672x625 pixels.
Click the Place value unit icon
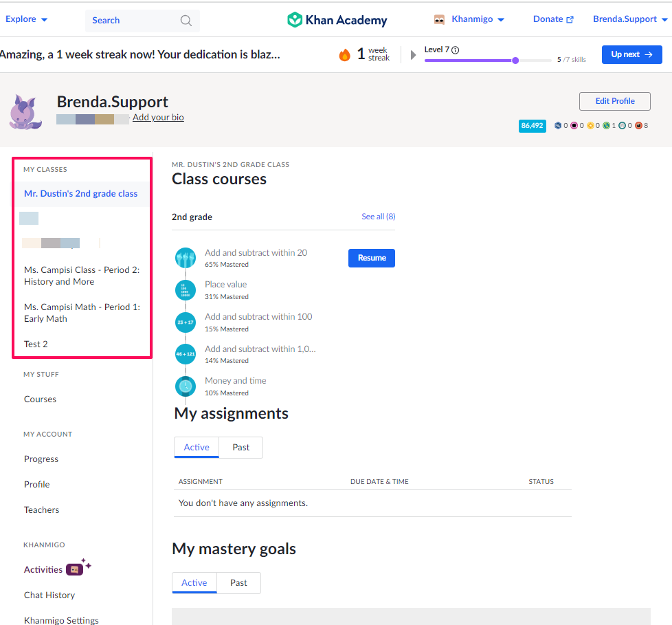click(185, 289)
